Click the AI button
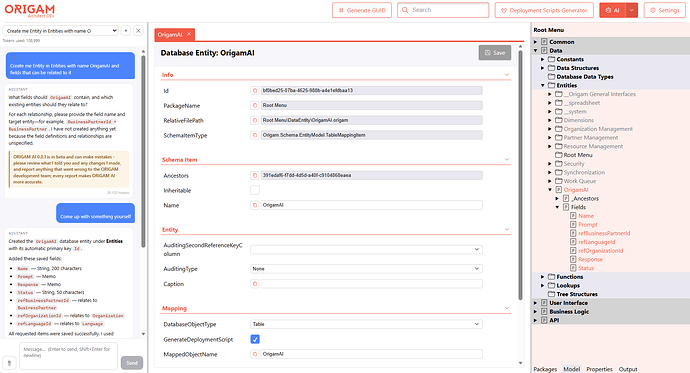This screenshot has width=690, height=373. (613, 10)
